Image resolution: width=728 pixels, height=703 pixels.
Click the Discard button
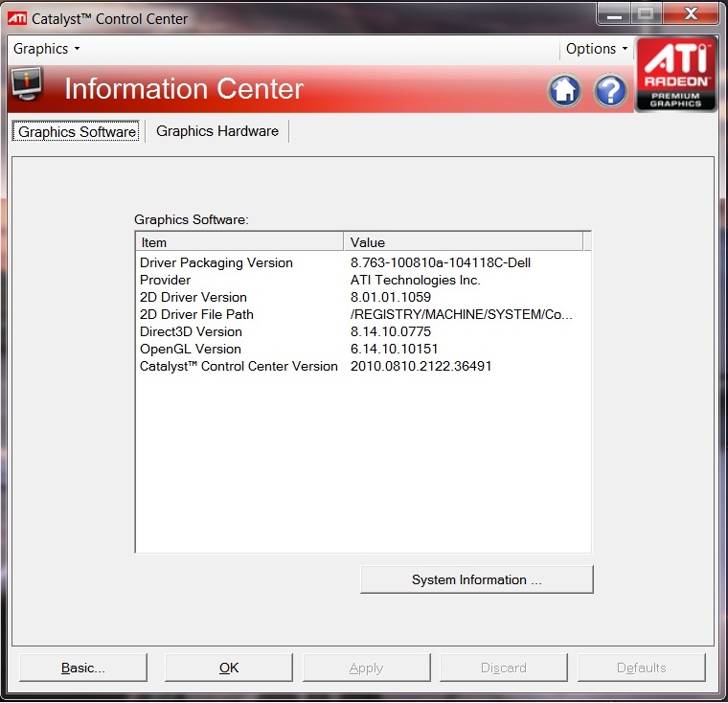[503, 668]
